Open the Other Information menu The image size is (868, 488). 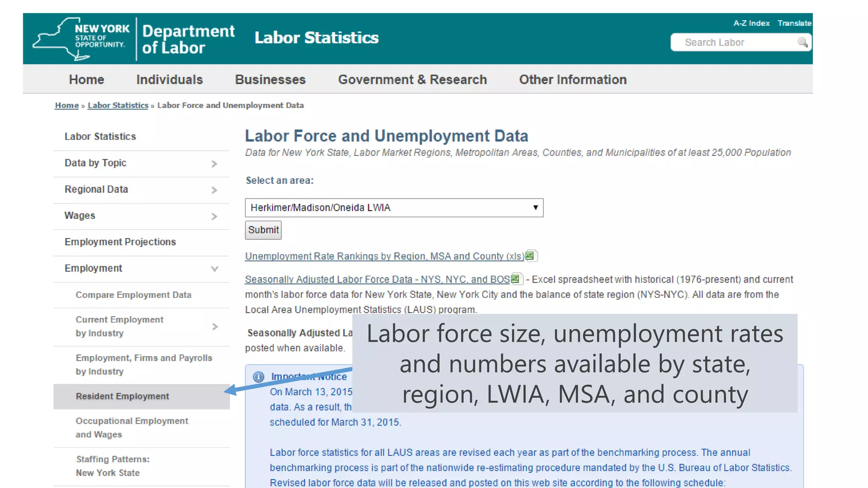(573, 80)
